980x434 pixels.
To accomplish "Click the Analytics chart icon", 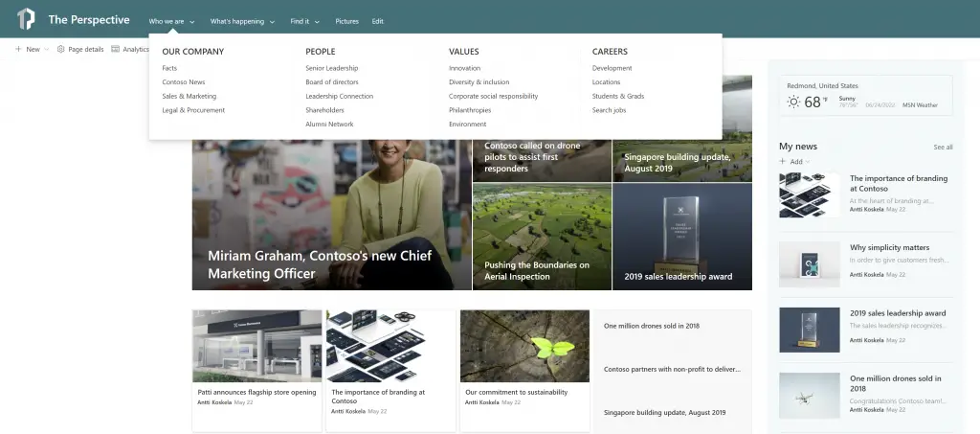I will click(116, 49).
